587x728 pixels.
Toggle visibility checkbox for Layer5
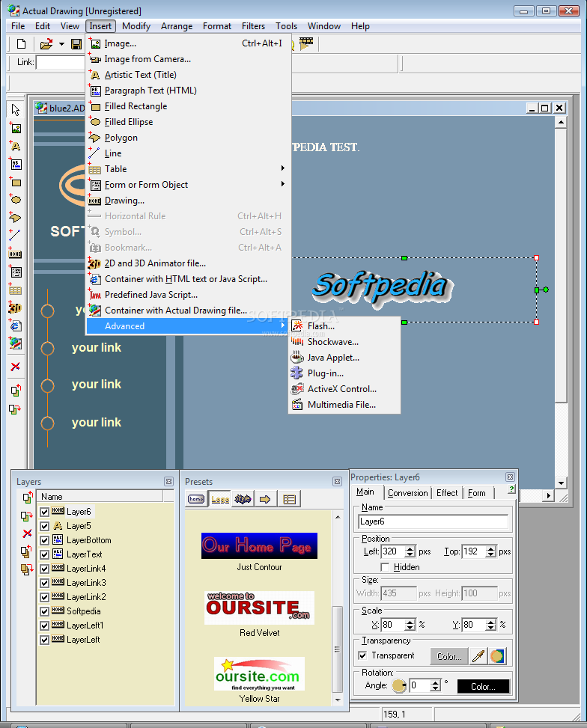click(45, 526)
